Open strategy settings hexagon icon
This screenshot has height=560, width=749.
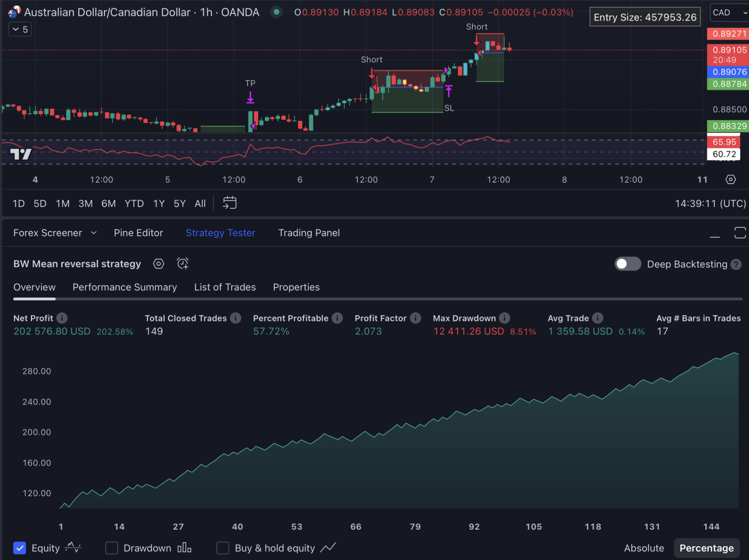[x=158, y=264]
